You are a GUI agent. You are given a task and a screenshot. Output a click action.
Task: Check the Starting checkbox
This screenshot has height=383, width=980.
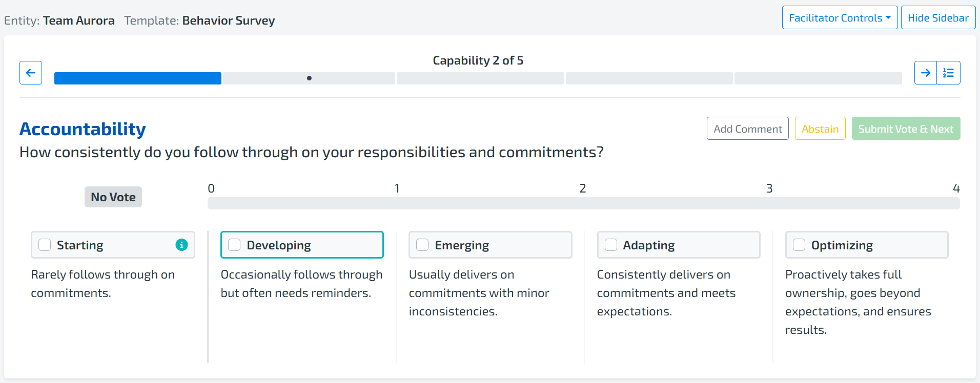click(45, 245)
